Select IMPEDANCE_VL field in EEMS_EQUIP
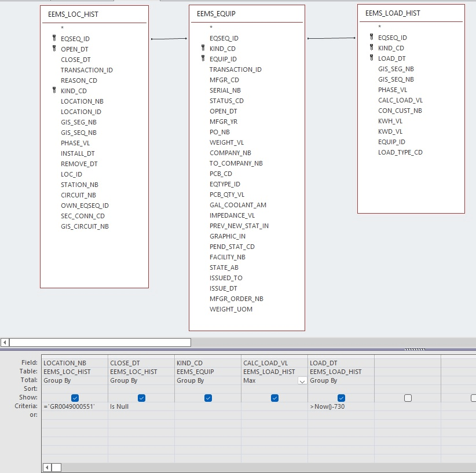Screen dimensions: 476x473 [232, 215]
